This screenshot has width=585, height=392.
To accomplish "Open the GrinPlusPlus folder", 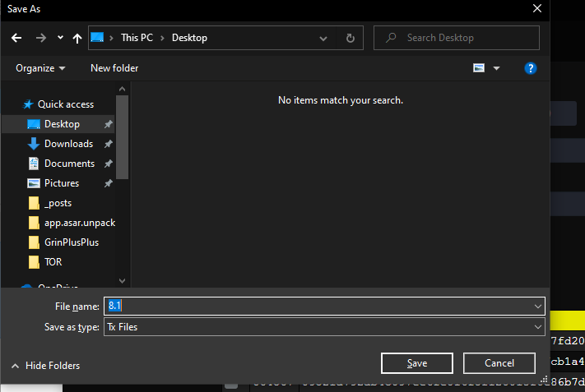I will tap(72, 242).
